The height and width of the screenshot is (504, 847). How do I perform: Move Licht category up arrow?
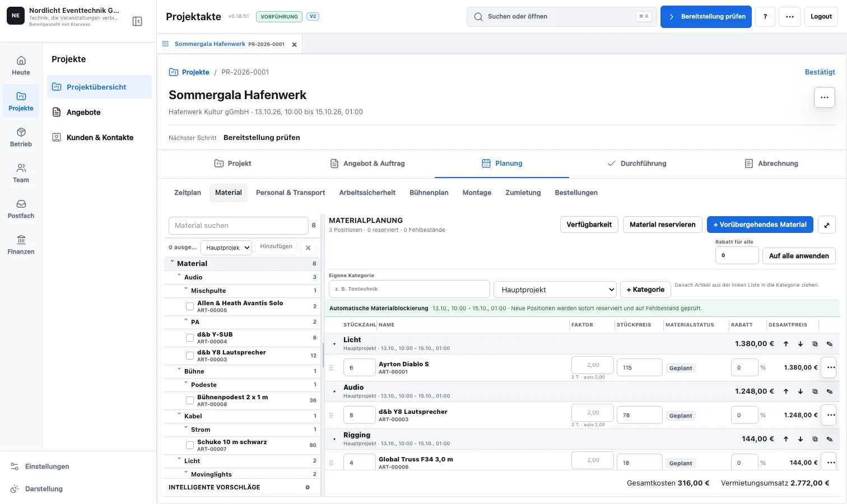click(786, 344)
